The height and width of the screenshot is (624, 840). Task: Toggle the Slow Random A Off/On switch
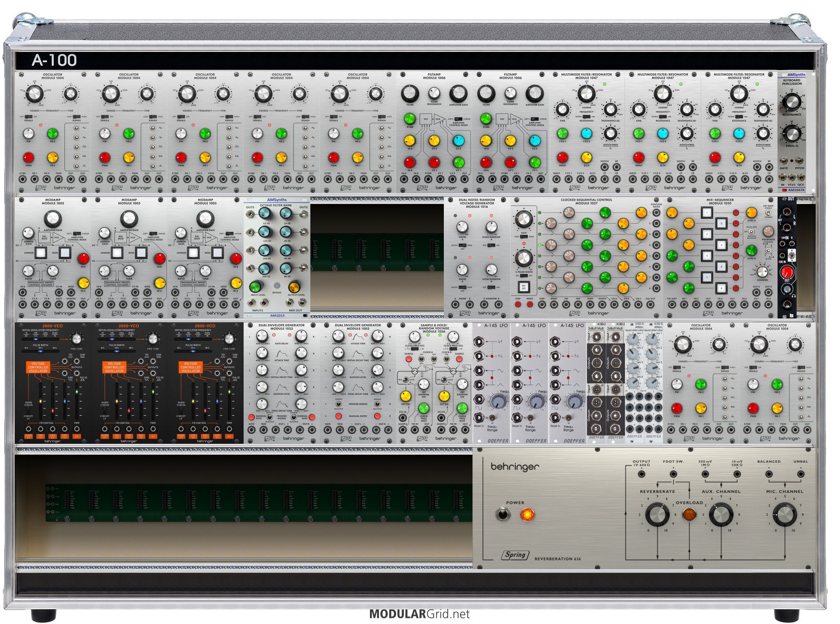tap(491, 245)
